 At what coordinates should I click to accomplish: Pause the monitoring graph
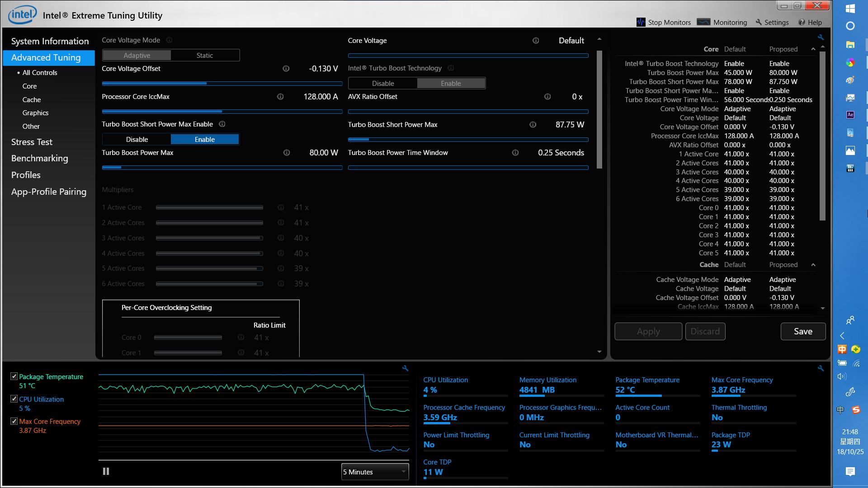pyautogui.click(x=106, y=471)
